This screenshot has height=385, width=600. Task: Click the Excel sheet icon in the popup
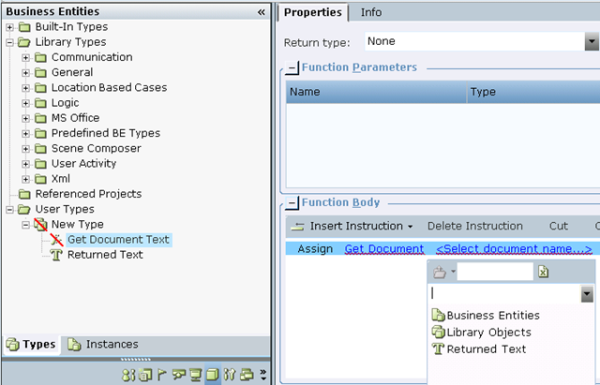click(x=543, y=272)
